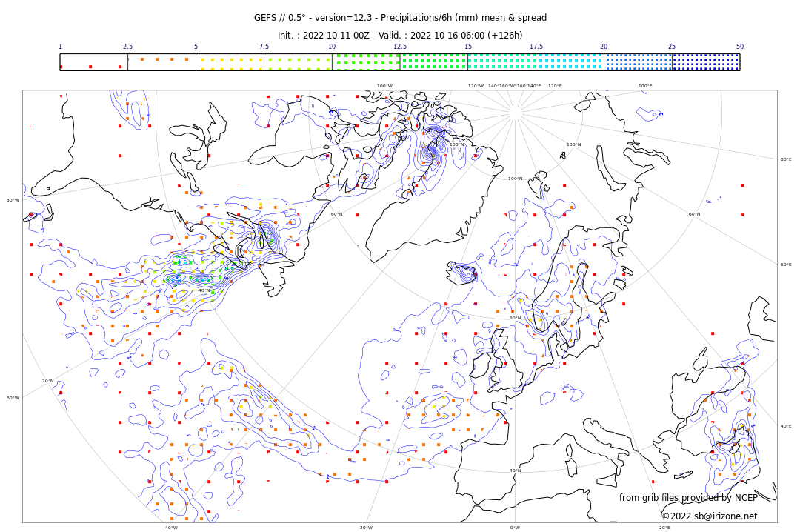Click 'from grib files provided by NCEP' credit
The image size is (800, 532).
tap(688, 497)
